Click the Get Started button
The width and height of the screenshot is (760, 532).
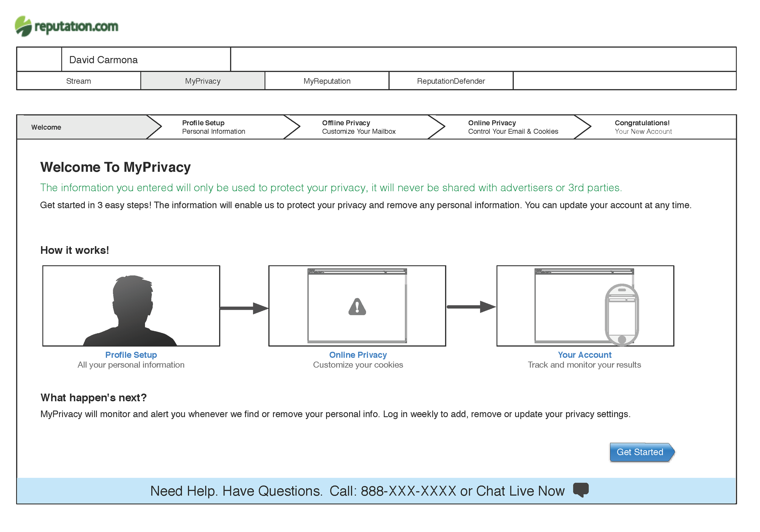(x=642, y=452)
